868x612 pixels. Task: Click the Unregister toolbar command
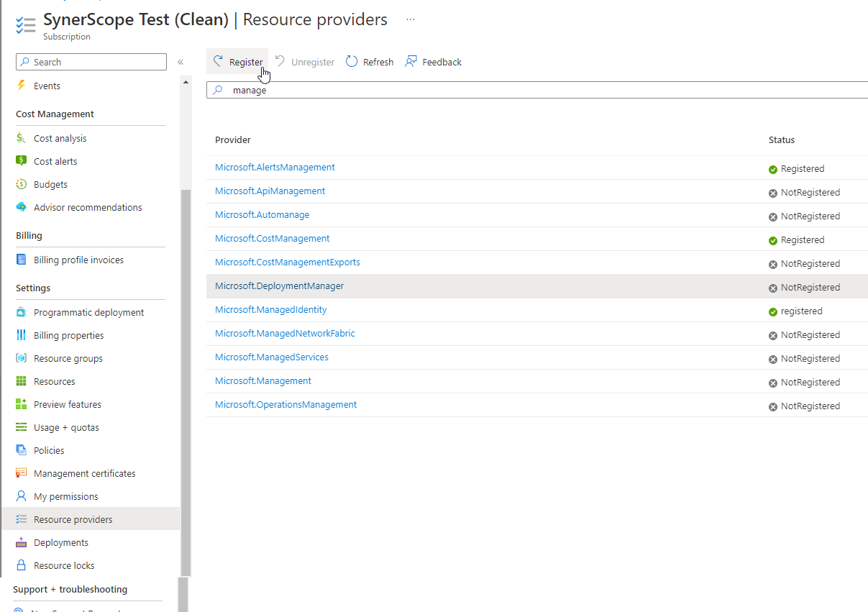(304, 61)
